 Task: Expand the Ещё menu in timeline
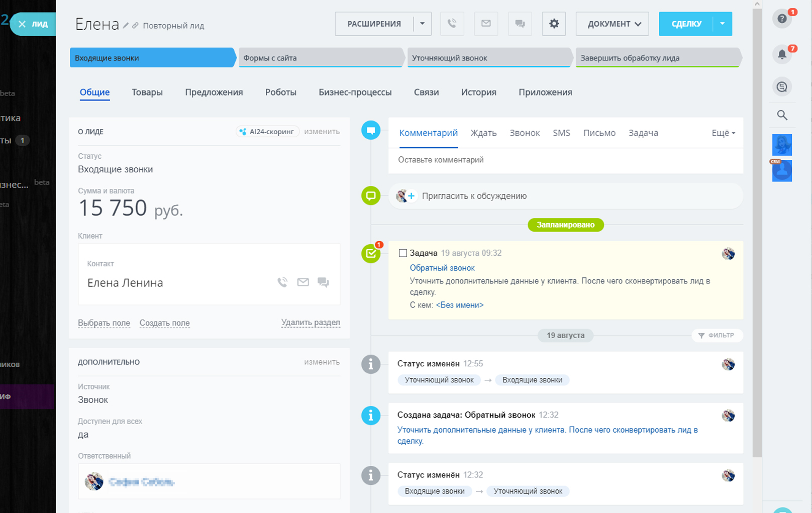pos(723,133)
